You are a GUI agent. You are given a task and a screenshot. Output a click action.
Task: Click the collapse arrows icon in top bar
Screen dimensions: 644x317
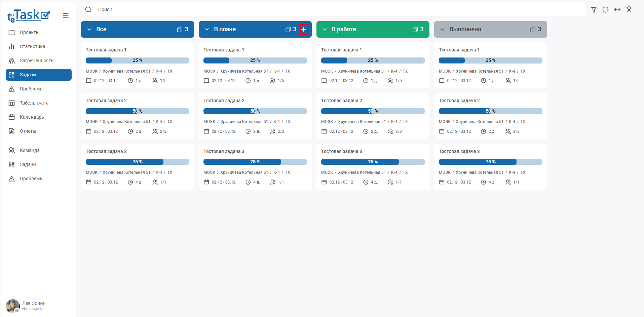click(x=617, y=10)
